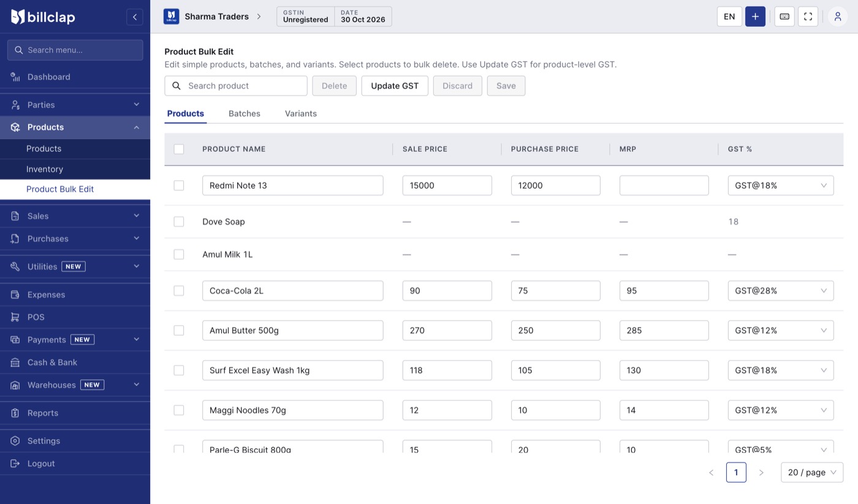858x504 pixels.
Task: Click the Update GST button
Action: [395, 86]
